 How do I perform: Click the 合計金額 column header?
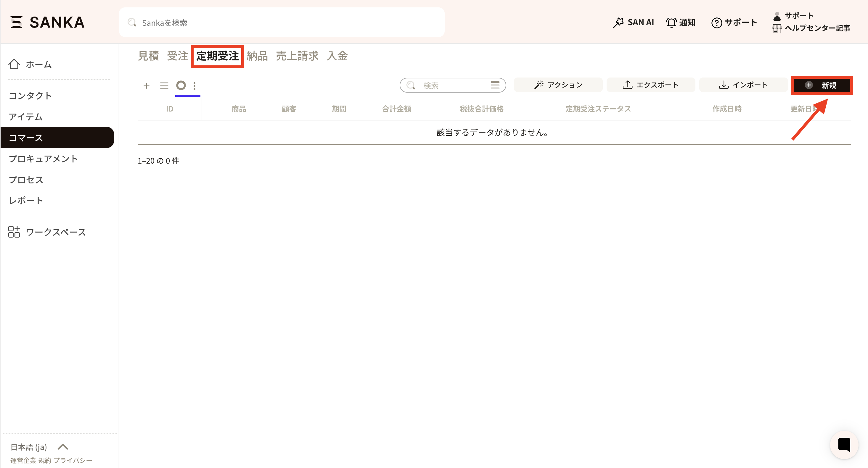coord(396,109)
